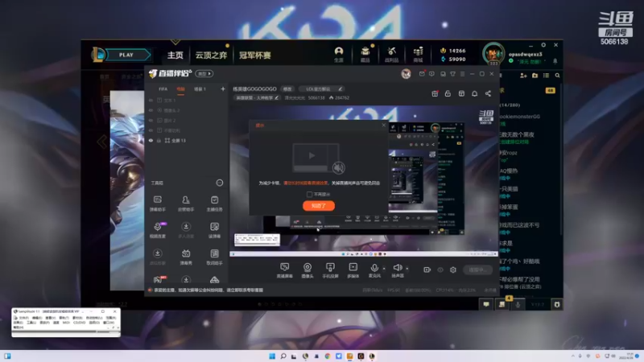The image size is (644, 362).
Task: Tick the don't-remind-again checkbox in the dialog
Action: tap(309, 194)
